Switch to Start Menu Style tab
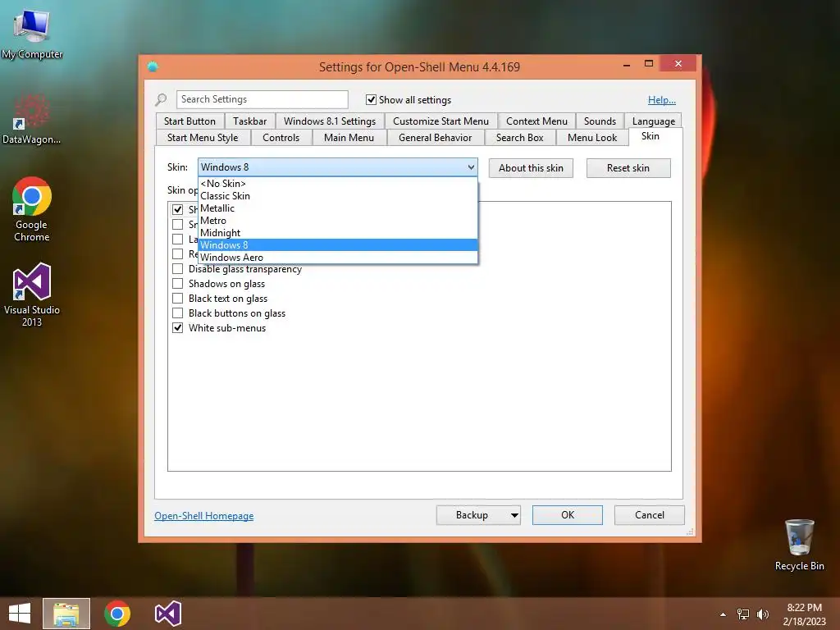This screenshot has height=630, width=840. click(203, 138)
